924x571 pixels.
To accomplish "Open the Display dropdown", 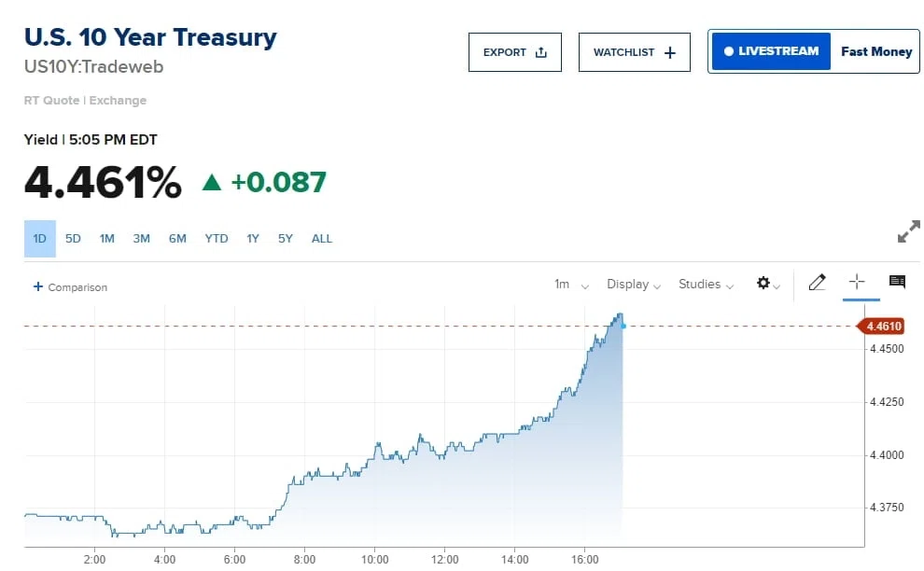I will [634, 285].
